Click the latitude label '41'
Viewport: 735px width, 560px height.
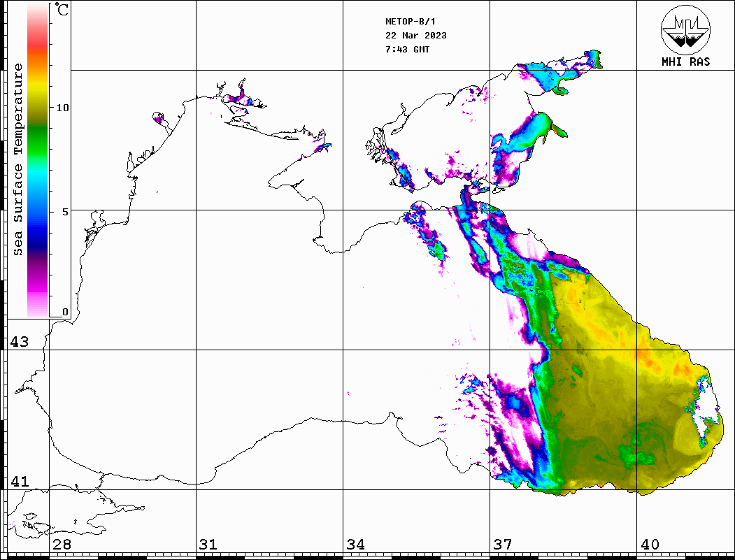19,481
